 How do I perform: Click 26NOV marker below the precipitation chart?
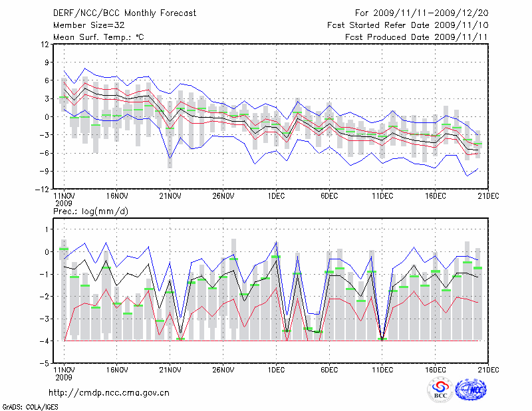click(223, 369)
